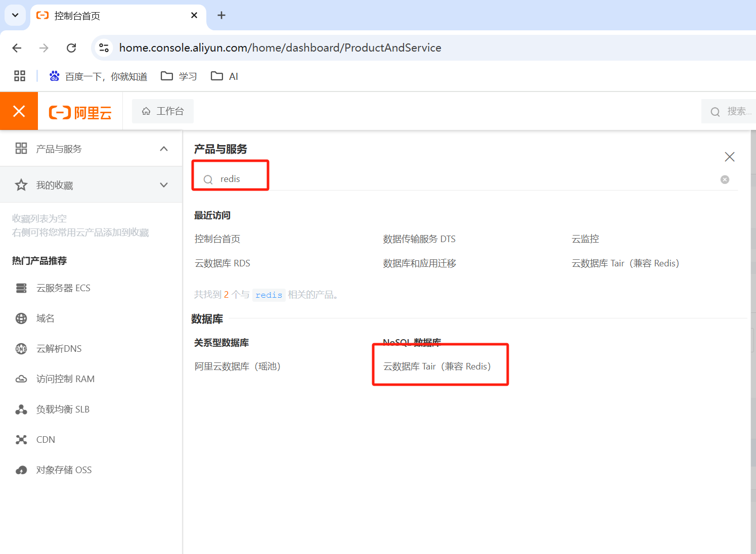This screenshot has width=756, height=554.
Task: Clear the redis search with the x button
Action: tap(725, 179)
